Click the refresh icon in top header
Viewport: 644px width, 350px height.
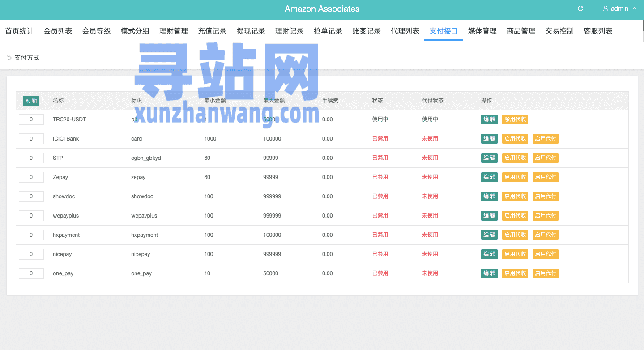(580, 9)
